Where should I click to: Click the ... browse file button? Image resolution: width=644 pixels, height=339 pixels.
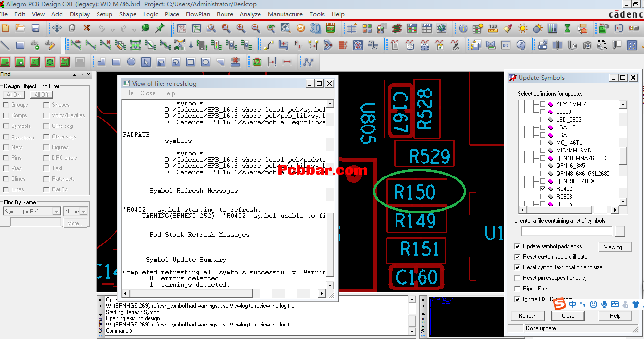[x=620, y=232]
